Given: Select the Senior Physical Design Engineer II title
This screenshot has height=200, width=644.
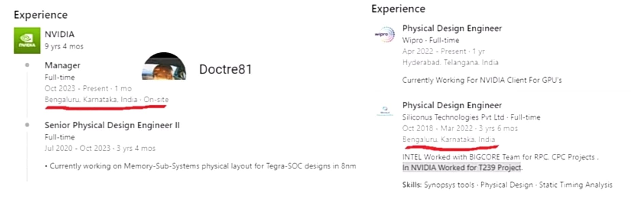Looking at the screenshot, I should pos(112,125).
